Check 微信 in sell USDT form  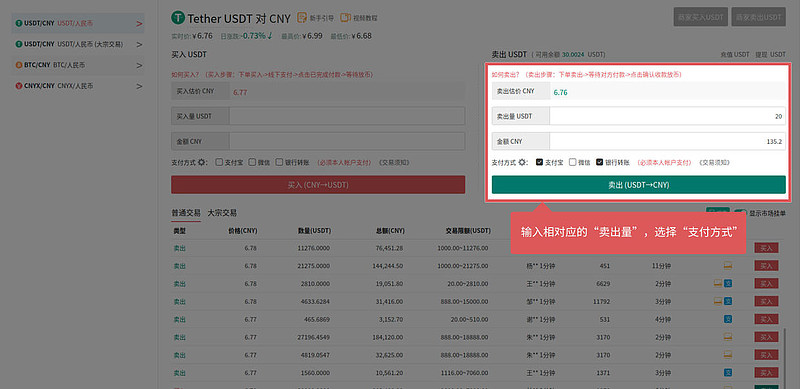[x=572, y=162]
